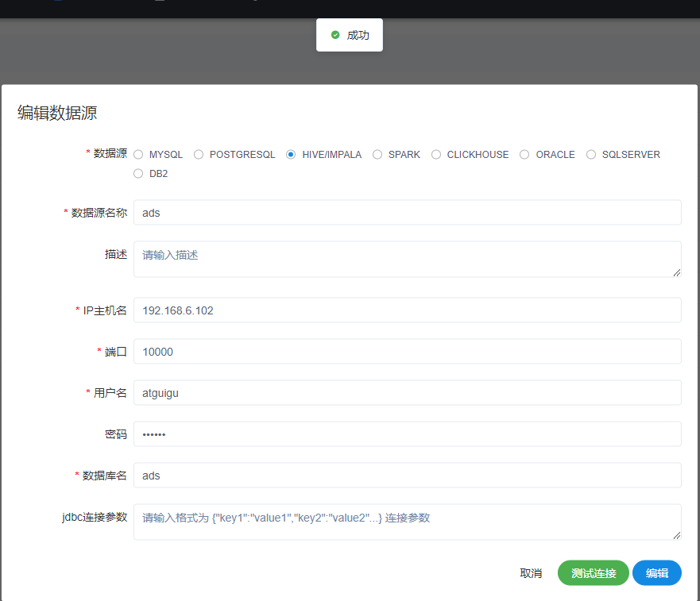Image resolution: width=700 pixels, height=601 pixels.
Task: Select the MYSQL data source radio button
Action: 138,154
